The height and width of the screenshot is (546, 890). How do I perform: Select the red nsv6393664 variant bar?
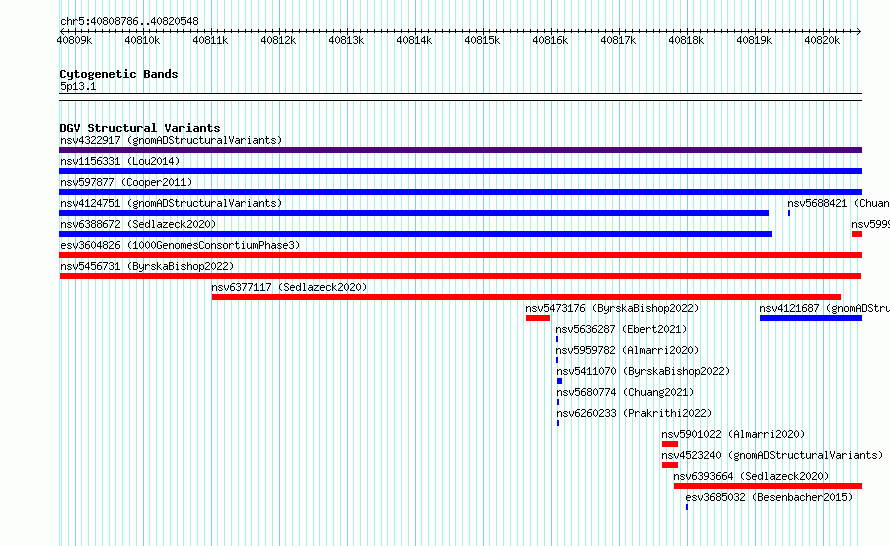[767, 486]
